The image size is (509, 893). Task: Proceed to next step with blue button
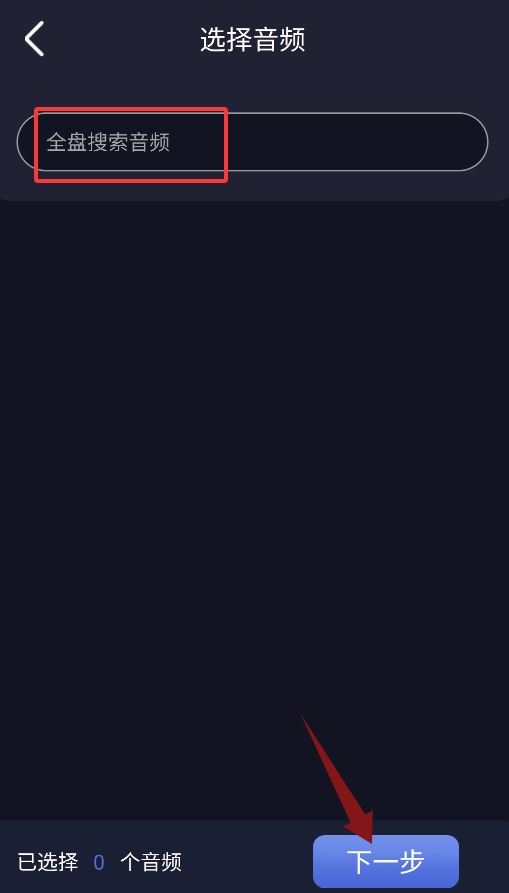[385, 861]
